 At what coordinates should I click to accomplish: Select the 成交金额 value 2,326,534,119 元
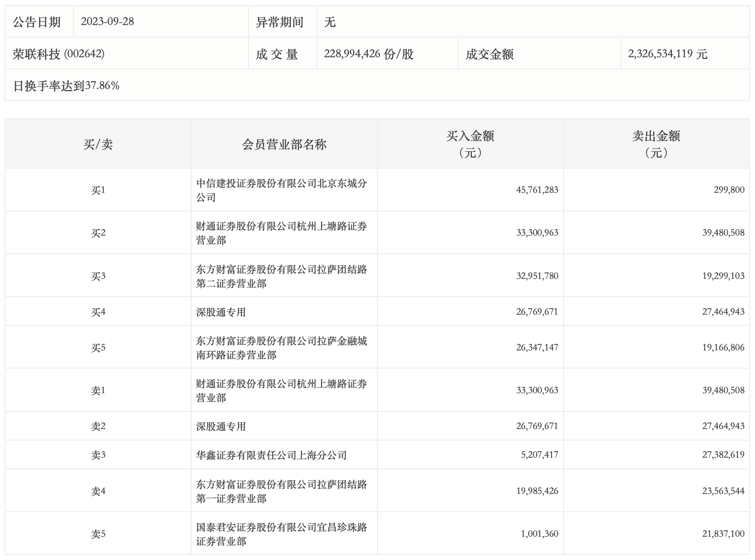pyautogui.click(x=667, y=54)
